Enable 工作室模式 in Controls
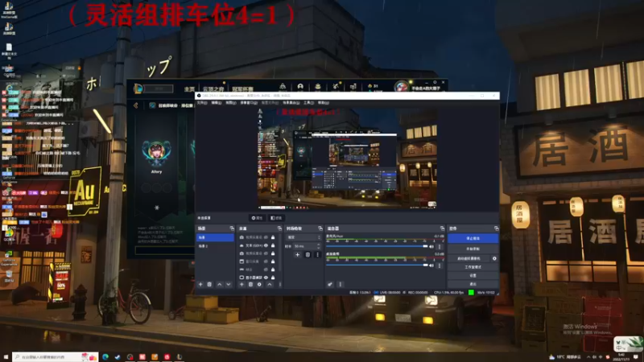 coord(473,267)
